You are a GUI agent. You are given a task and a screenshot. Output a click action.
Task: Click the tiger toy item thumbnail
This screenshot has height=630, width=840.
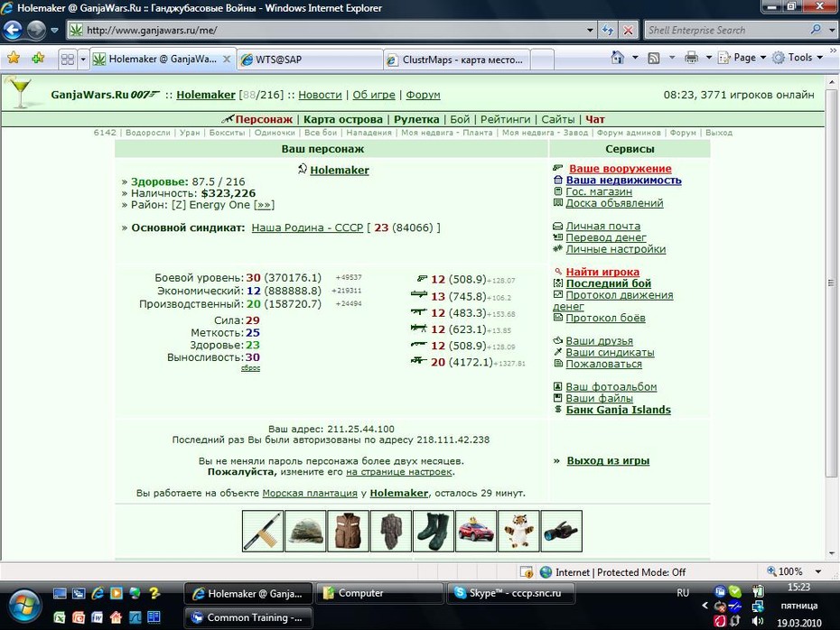(x=518, y=531)
